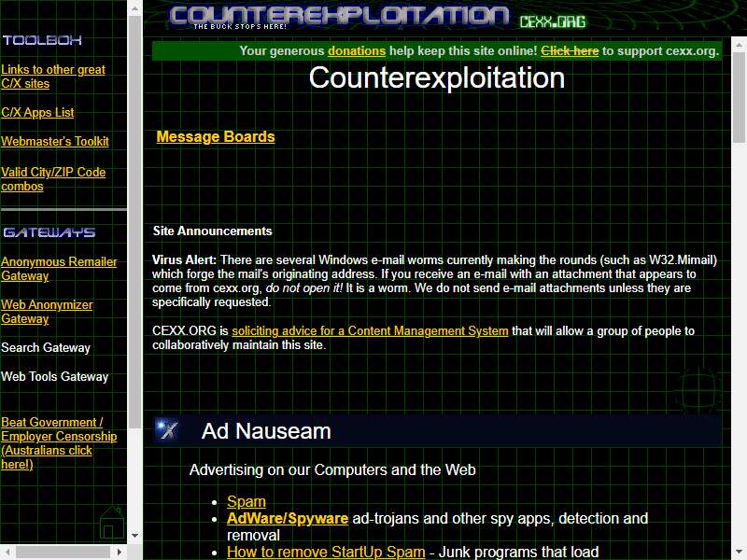Click the Ad Nauseam star icon
747x560 pixels.
167,429
